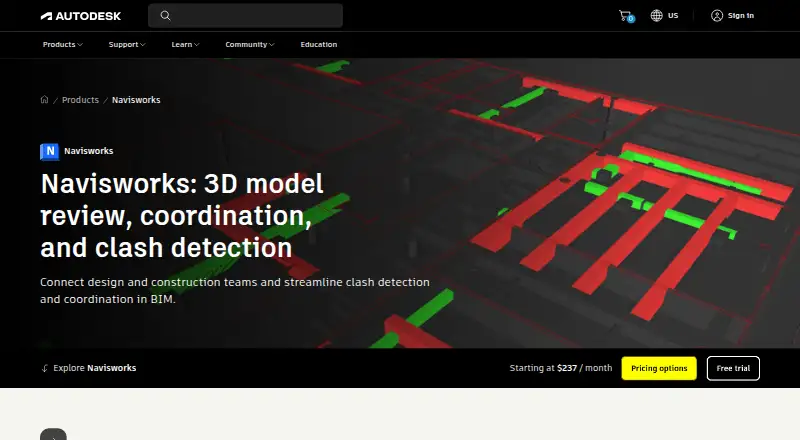Click Sign in link
The image size is (800, 440).
(740, 16)
